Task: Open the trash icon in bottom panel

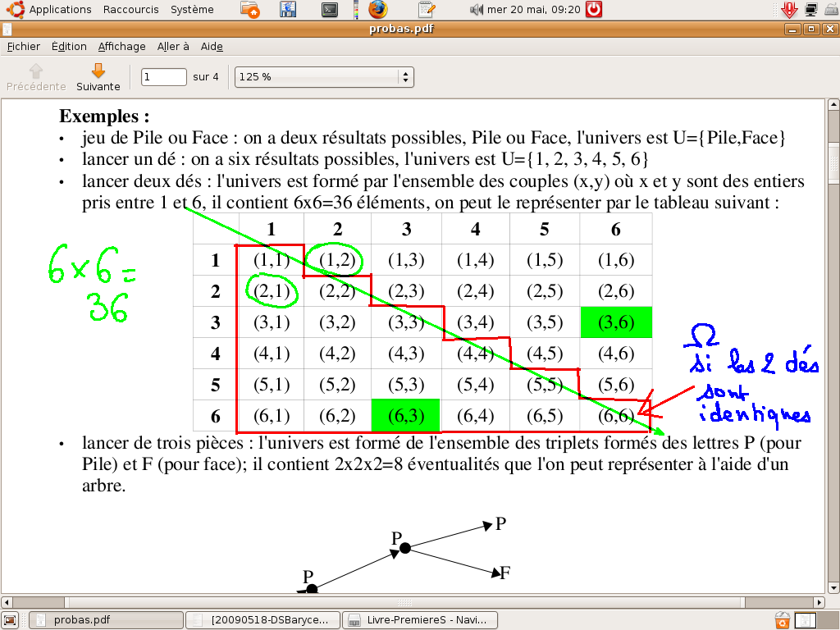Action: point(783,620)
